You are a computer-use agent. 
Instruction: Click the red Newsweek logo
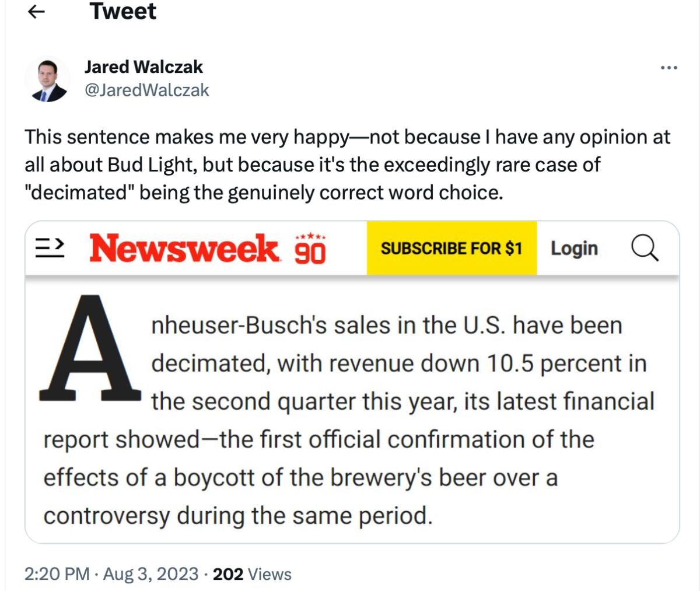coord(185,249)
